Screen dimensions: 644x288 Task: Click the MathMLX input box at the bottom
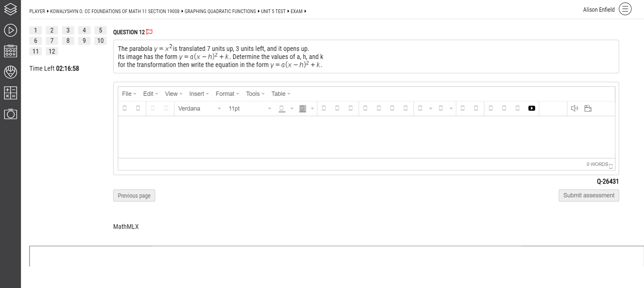click(336, 256)
